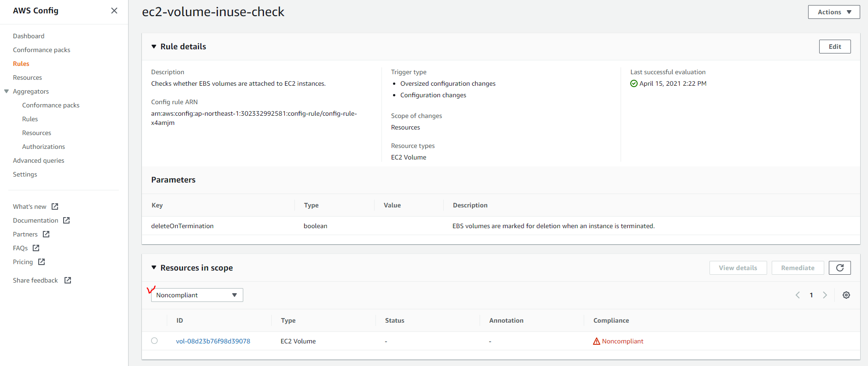Image resolution: width=868 pixels, height=366 pixels.
Task: Click the Edit rule button
Action: [835, 47]
